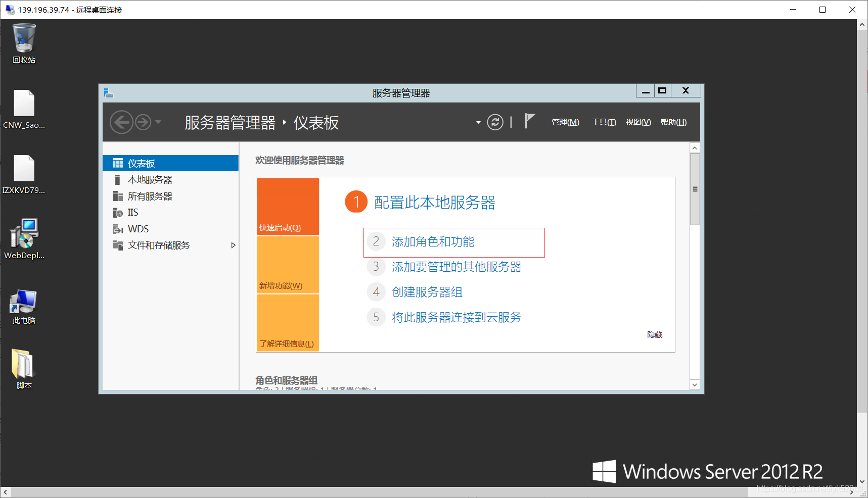Click 将此服务器连接到云服务 link
Image resolution: width=868 pixels, height=498 pixels.
point(456,318)
